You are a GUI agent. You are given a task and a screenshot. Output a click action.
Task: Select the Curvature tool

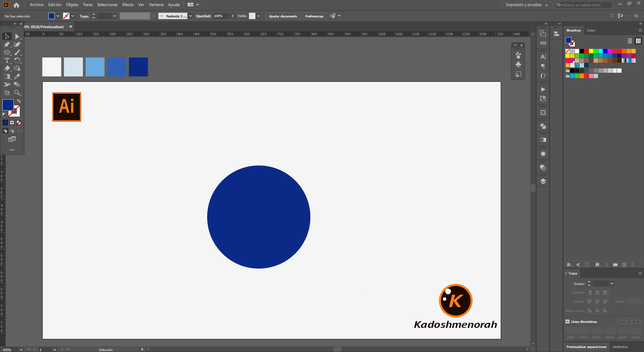(17, 44)
